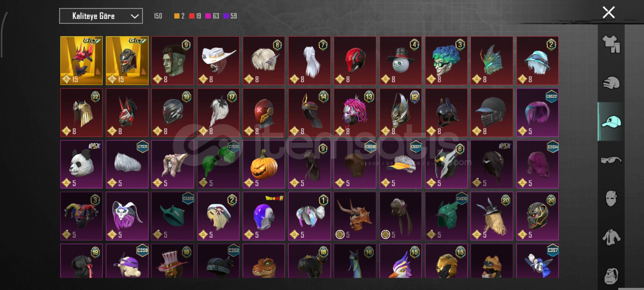Select the panda head mask item
Image resolution: width=644 pixels, height=290 pixels.
click(82, 164)
